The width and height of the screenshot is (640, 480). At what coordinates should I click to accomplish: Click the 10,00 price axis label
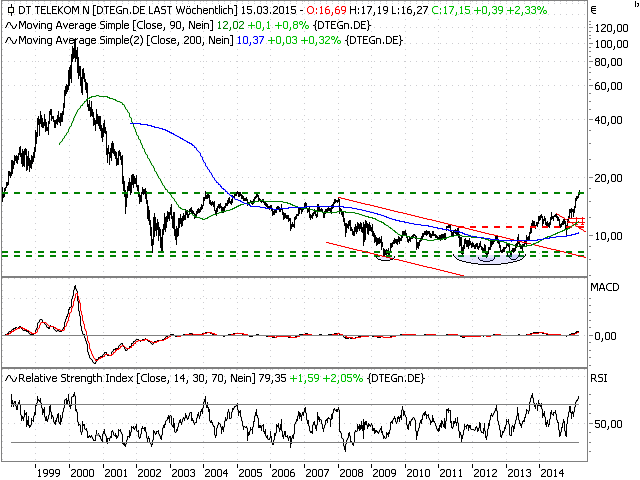click(x=608, y=236)
